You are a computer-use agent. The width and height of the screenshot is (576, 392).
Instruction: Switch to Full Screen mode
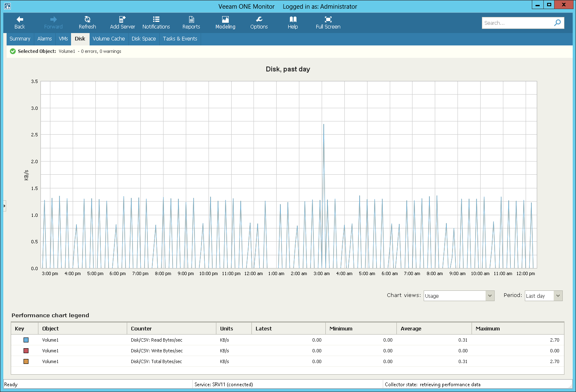pyautogui.click(x=328, y=23)
